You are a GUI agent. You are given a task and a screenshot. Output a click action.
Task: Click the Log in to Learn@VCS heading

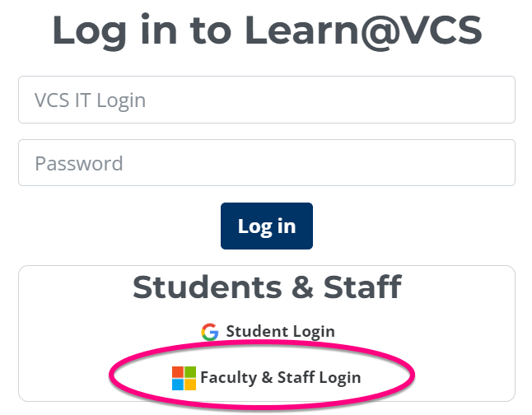point(266,30)
